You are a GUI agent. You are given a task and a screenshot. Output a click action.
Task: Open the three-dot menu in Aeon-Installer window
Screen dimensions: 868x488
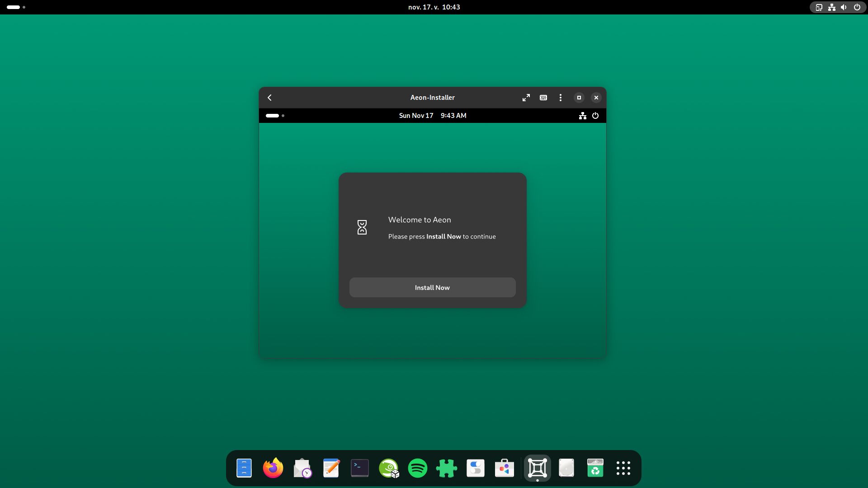tap(561, 98)
